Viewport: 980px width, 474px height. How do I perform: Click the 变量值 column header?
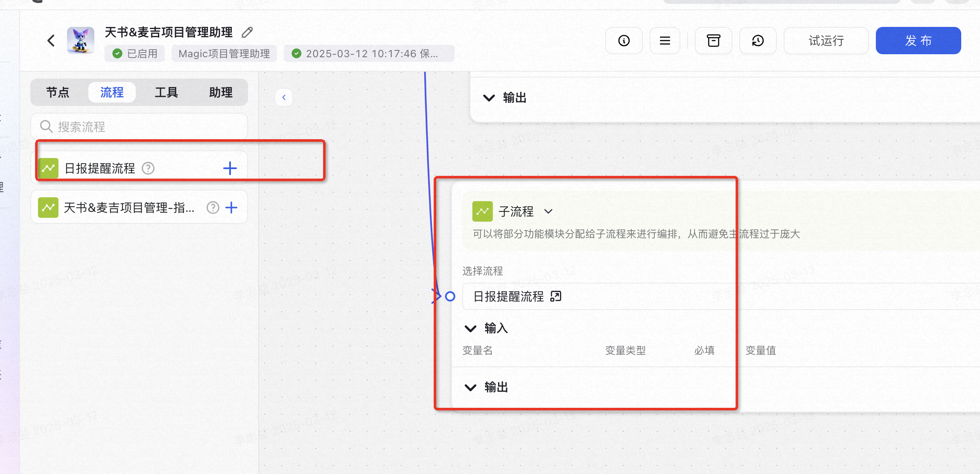(x=761, y=351)
